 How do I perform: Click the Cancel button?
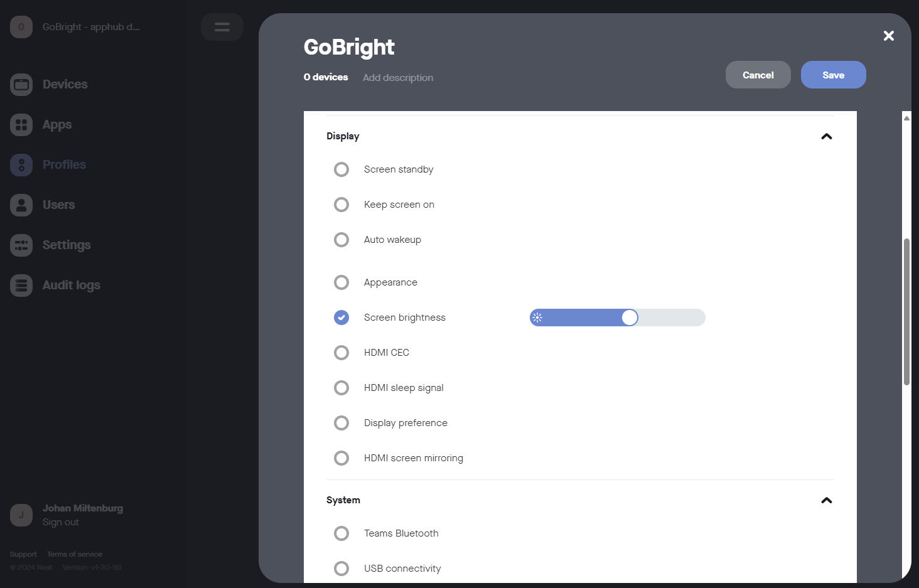pyautogui.click(x=758, y=75)
